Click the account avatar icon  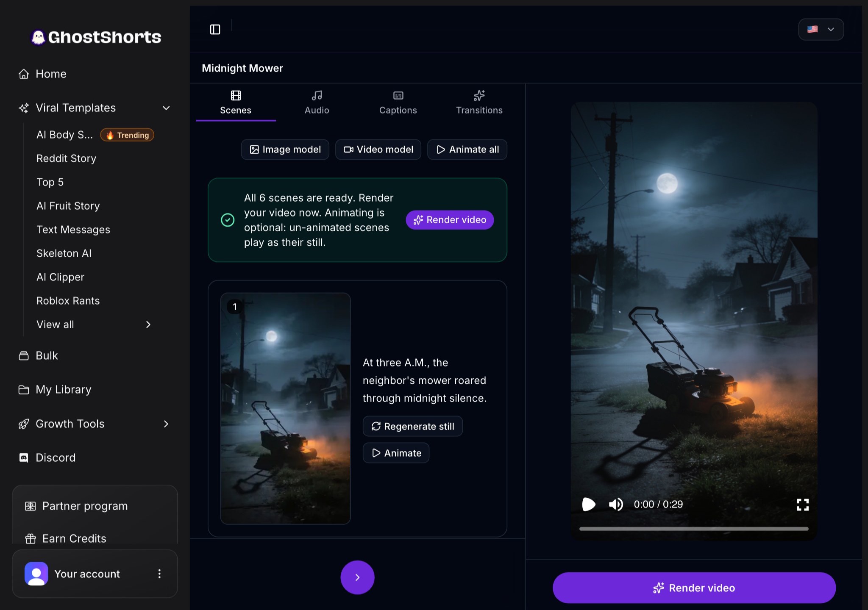click(36, 574)
